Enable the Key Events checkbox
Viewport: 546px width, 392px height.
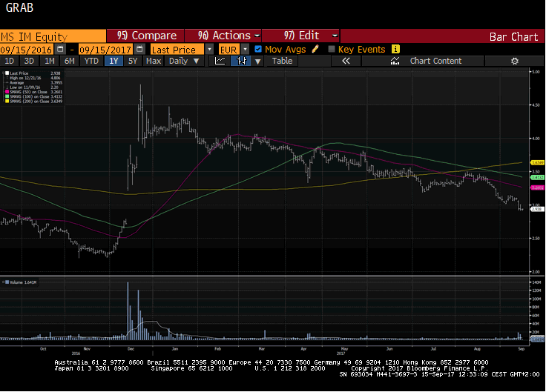331,50
